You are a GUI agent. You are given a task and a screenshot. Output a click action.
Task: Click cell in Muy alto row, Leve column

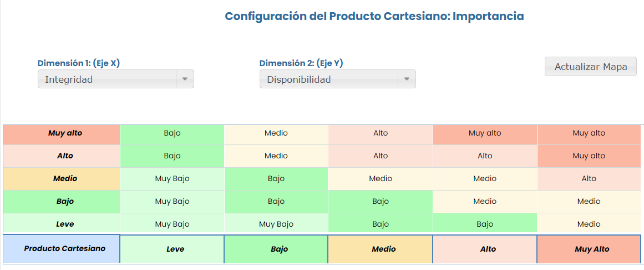click(172, 133)
